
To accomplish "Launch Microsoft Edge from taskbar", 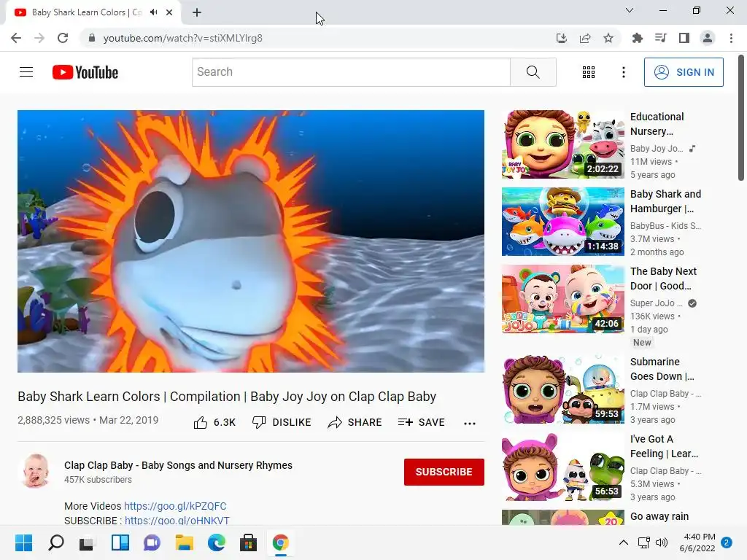I will [216, 542].
